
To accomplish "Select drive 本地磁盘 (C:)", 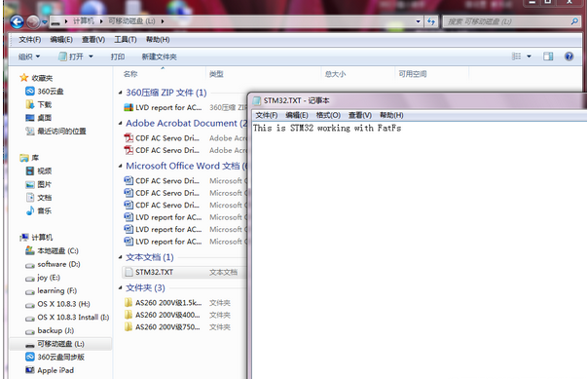I will pyautogui.click(x=52, y=250).
